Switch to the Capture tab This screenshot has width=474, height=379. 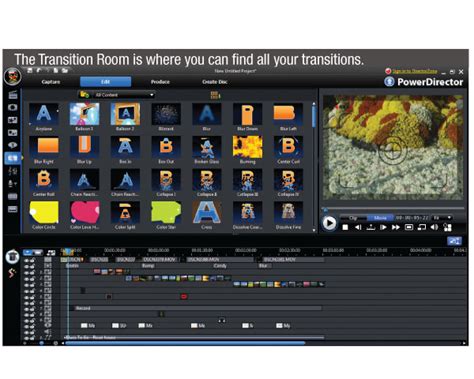point(51,82)
